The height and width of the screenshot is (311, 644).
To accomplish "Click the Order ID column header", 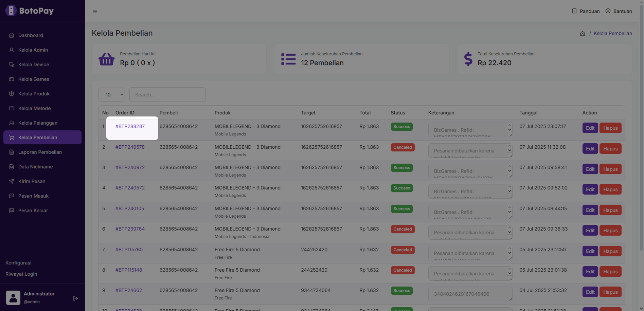I will tap(125, 113).
